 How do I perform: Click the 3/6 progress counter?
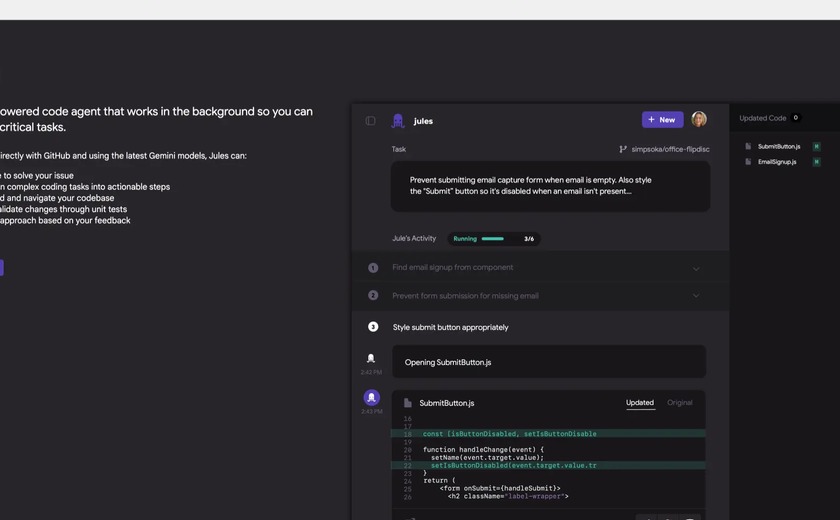529,239
